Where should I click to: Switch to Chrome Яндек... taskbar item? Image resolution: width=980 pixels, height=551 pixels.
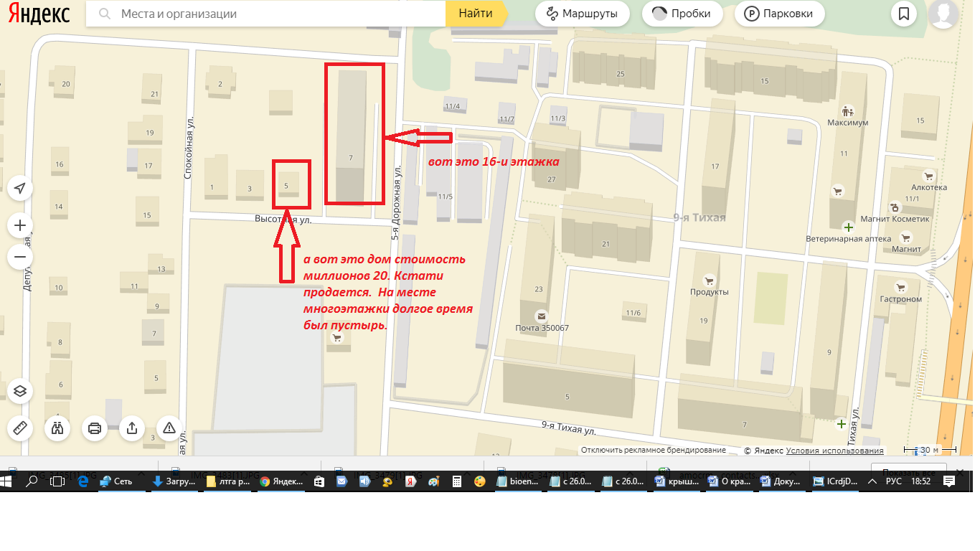point(281,481)
